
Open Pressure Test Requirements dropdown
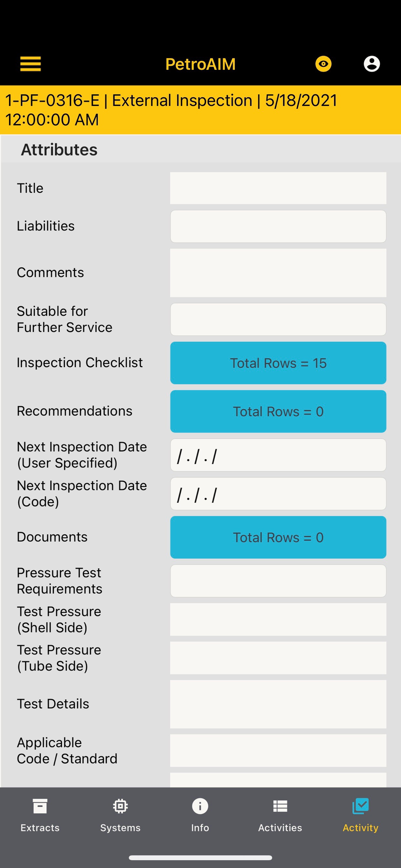click(278, 581)
